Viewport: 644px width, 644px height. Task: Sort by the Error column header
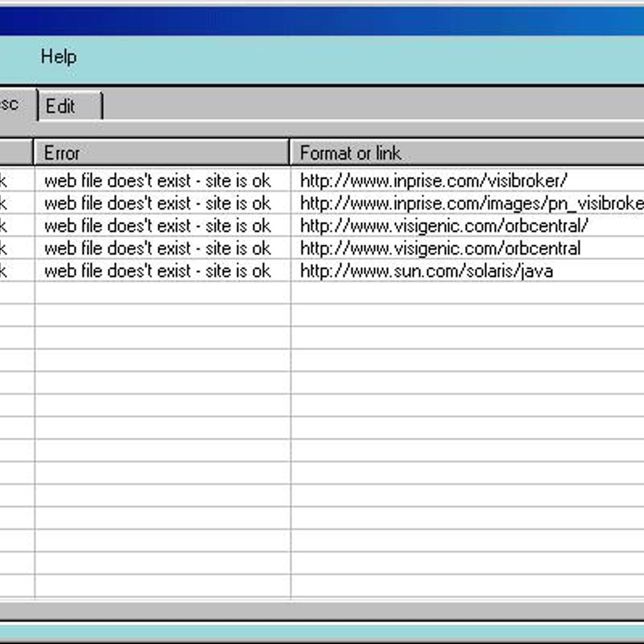(161, 153)
